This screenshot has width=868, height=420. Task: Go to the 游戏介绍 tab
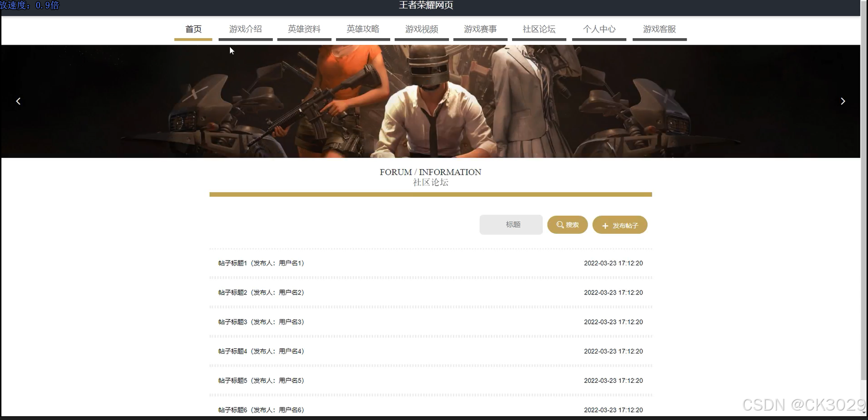(x=246, y=29)
